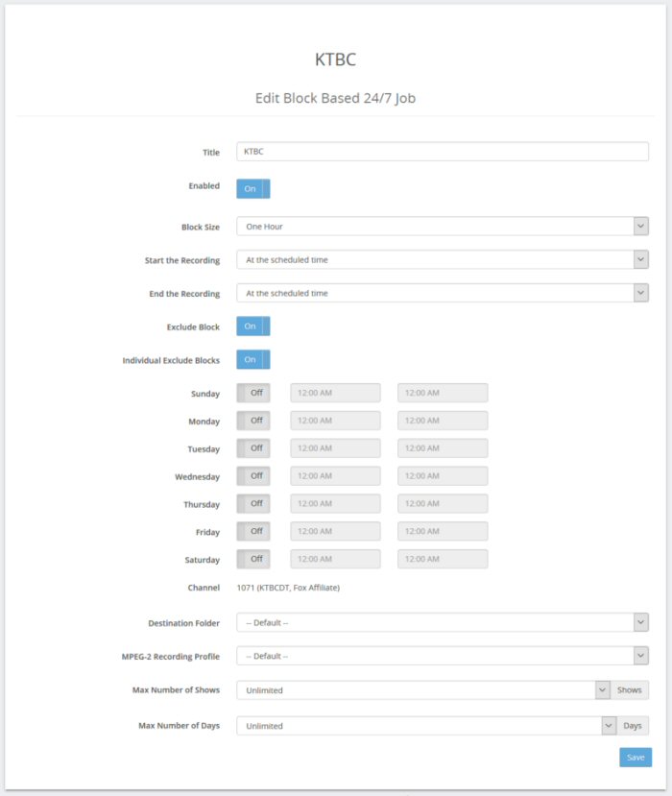Click Sunday's first 12:00 AM time field
Image resolution: width=672 pixels, height=796 pixels.
coord(335,393)
